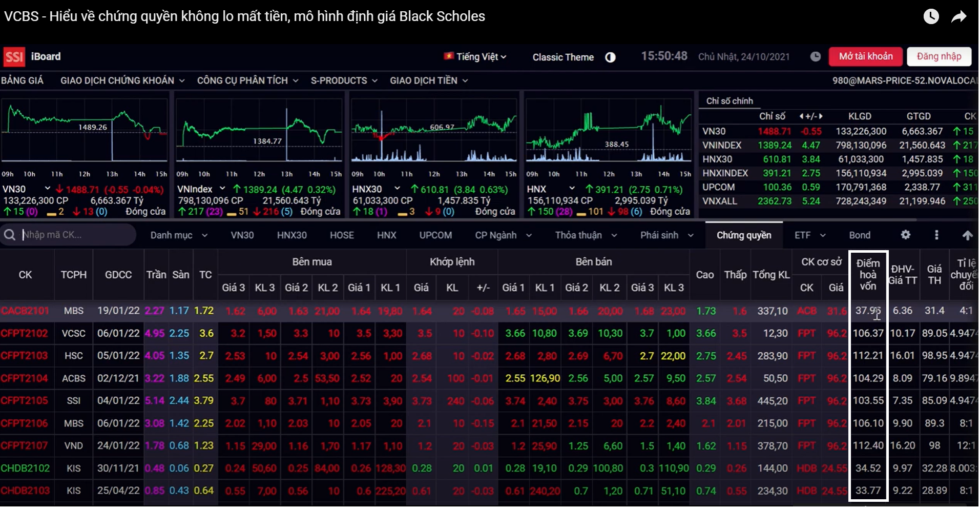The image size is (980, 509).
Task: Click the SSI iBoard logo
Action: coord(32,57)
